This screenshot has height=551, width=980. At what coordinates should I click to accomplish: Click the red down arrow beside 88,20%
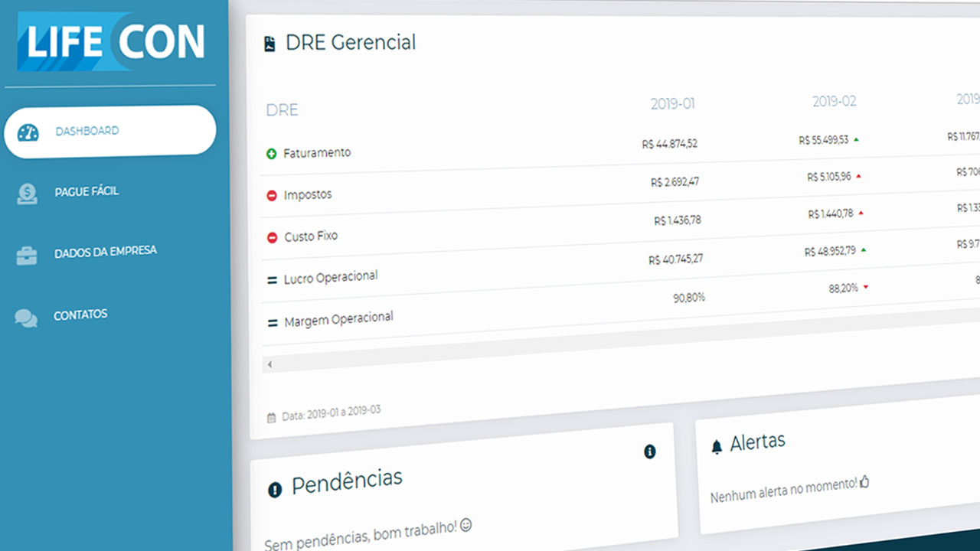[866, 288]
